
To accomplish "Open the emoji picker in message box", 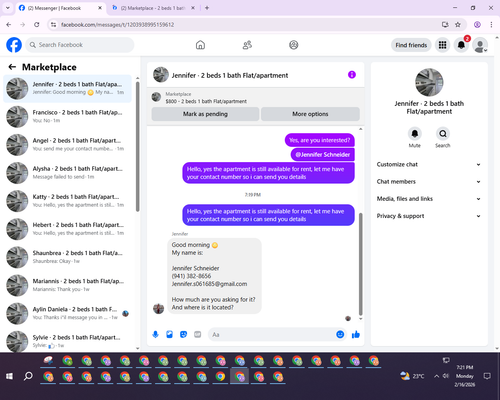I will point(340,334).
